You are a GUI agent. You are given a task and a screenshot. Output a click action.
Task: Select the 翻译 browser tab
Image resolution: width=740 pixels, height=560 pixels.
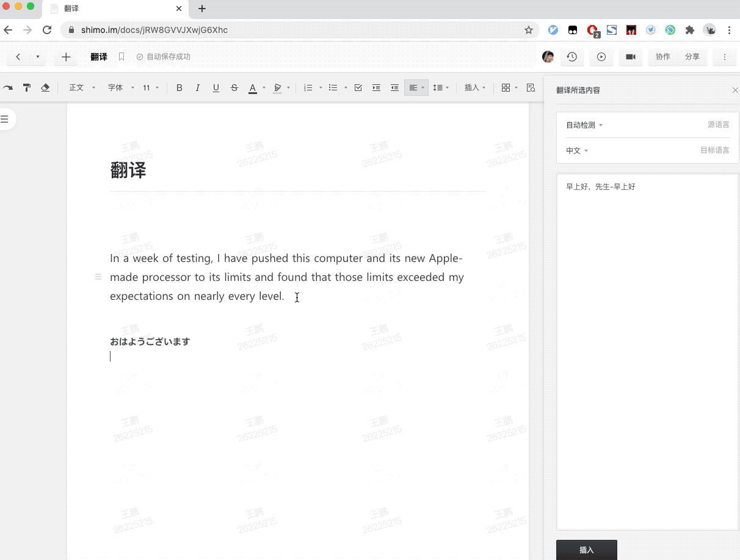116,9
